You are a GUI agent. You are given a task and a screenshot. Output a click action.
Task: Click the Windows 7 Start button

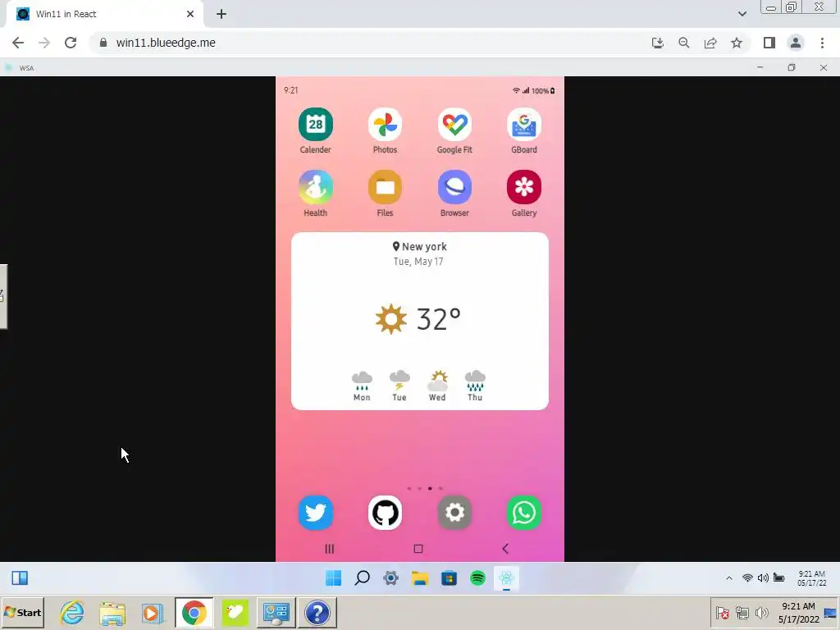22,612
